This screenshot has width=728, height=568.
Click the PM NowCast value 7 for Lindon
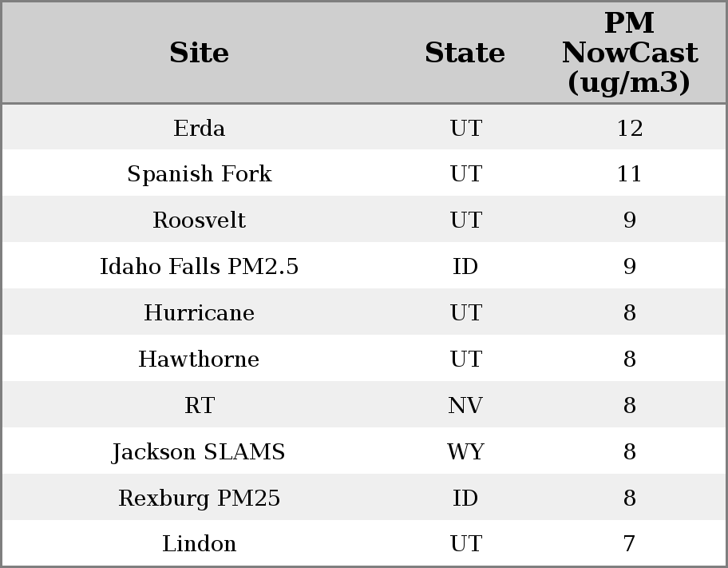point(629,544)
